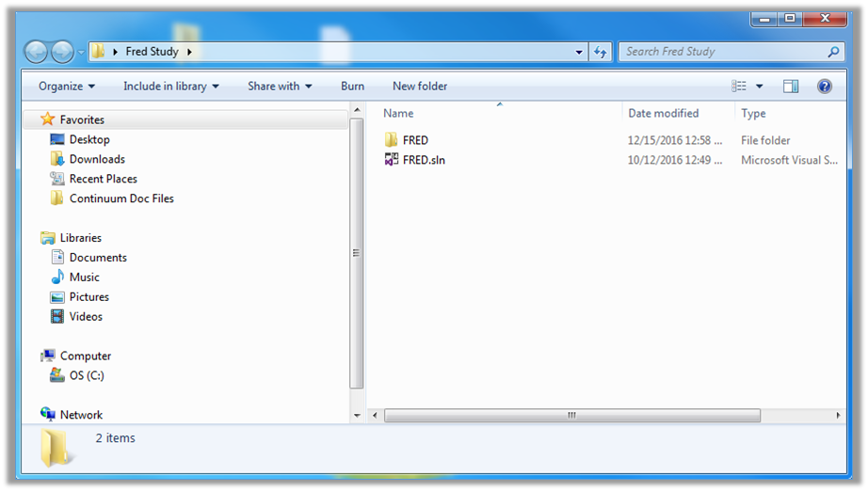Click the Downloads folder icon
This screenshot has height=491, width=868.
pyautogui.click(x=57, y=159)
